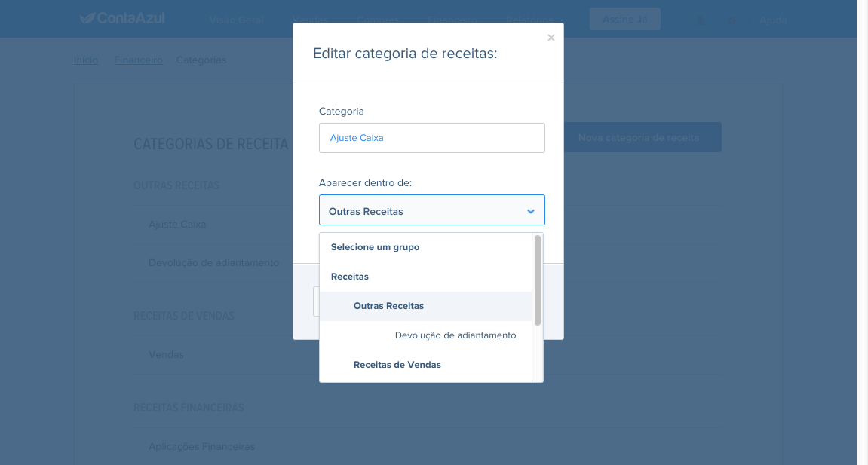Close the edit category dialog
This screenshot has width=868, height=465.
pos(551,38)
